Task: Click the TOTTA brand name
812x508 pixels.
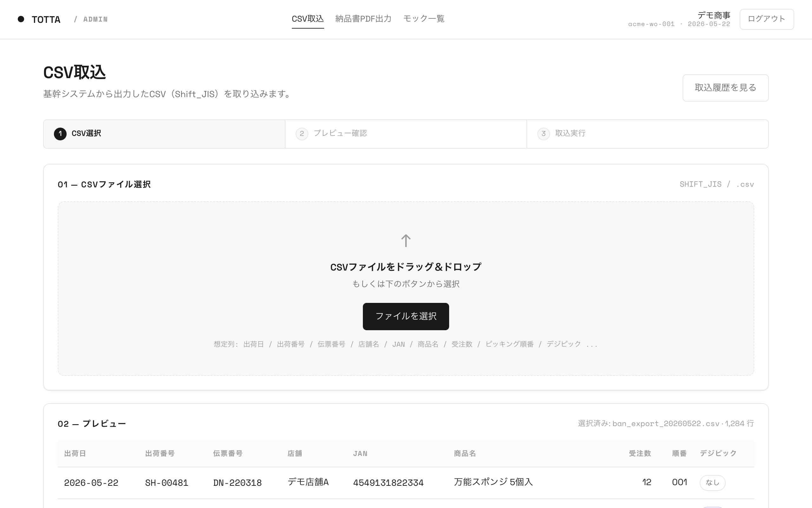Action: click(46, 19)
